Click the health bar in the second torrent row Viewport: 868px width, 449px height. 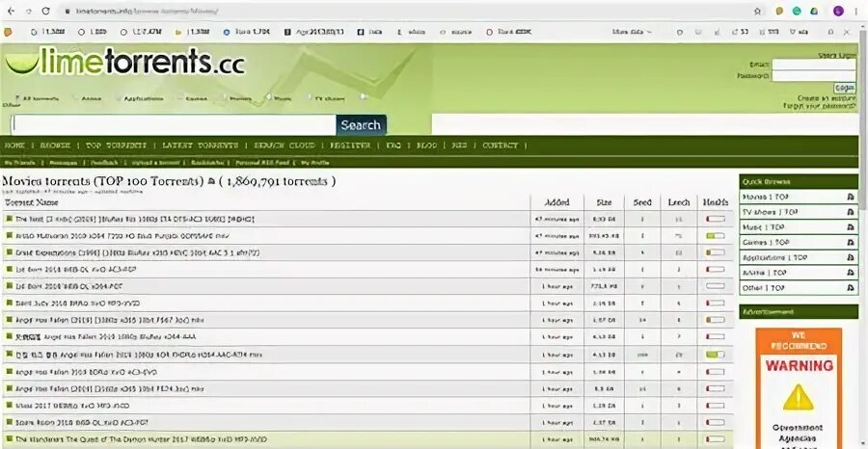point(716,236)
